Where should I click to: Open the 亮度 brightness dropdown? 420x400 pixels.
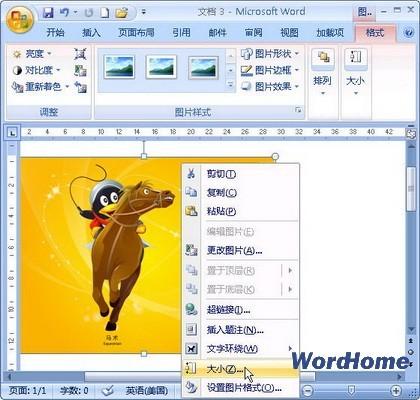pyautogui.click(x=33, y=53)
